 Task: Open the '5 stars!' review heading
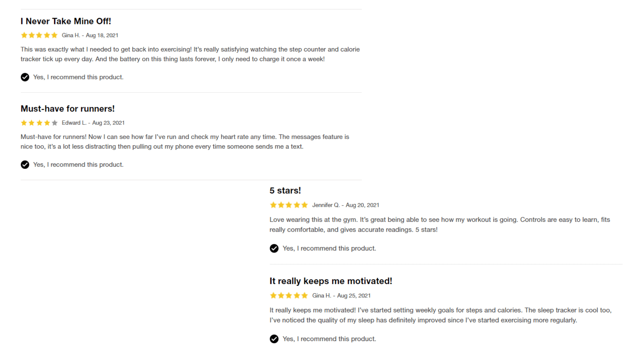[x=285, y=190]
